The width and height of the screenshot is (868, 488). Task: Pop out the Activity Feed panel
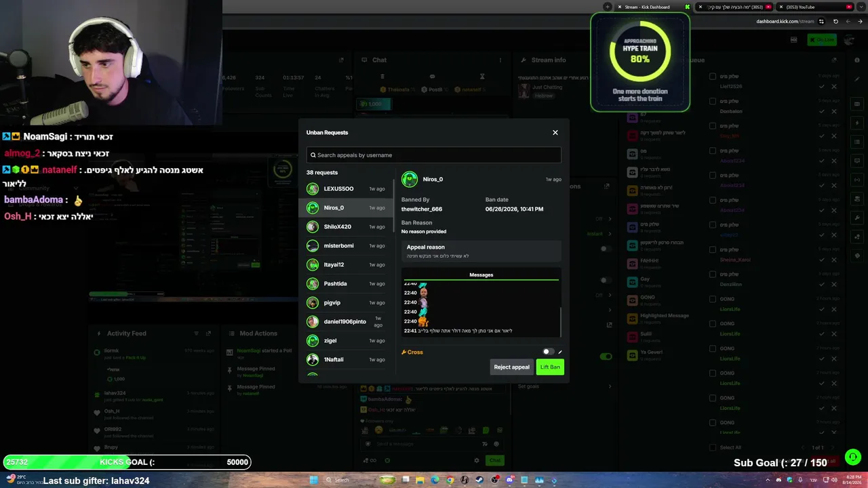(x=208, y=333)
